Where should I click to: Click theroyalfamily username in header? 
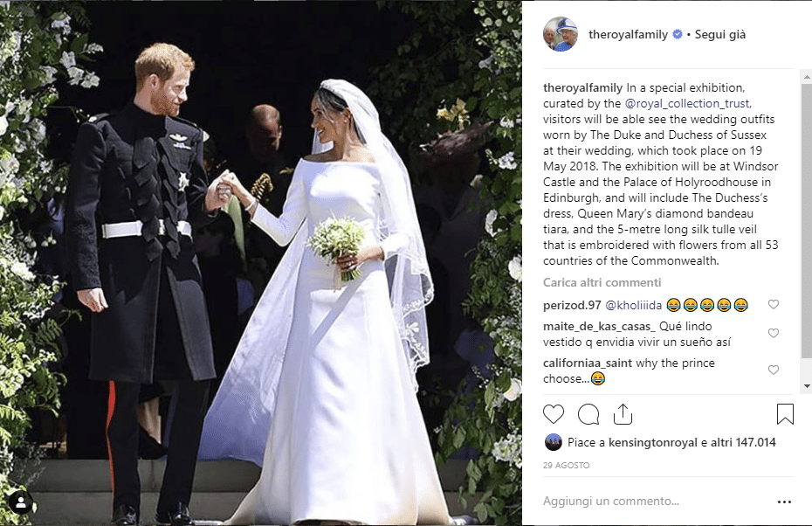628,34
